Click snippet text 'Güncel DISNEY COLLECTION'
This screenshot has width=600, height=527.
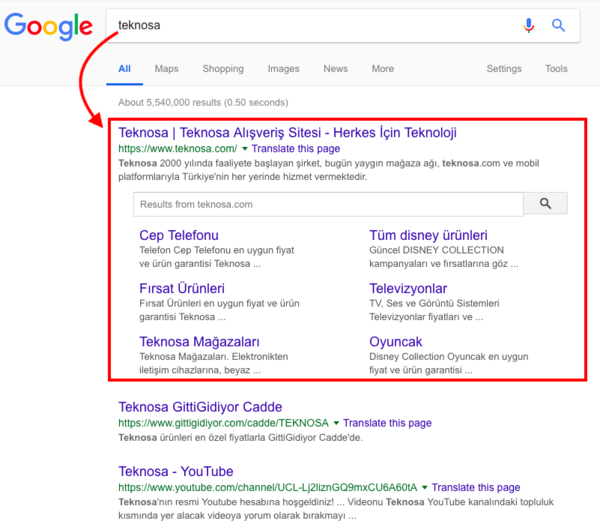pos(436,250)
